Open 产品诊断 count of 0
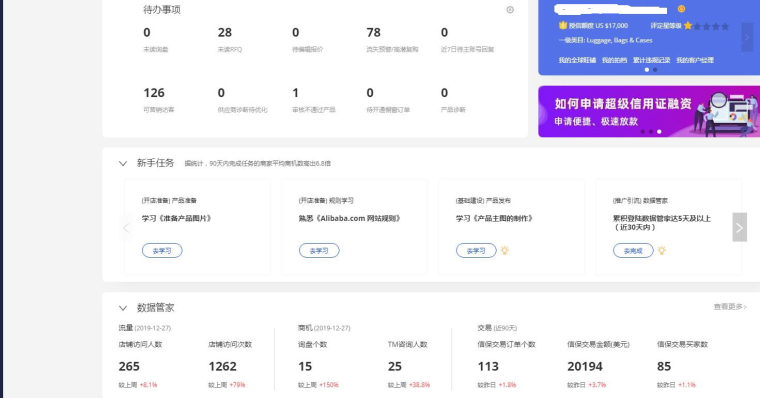The image size is (760, 398). coord(444,93)
